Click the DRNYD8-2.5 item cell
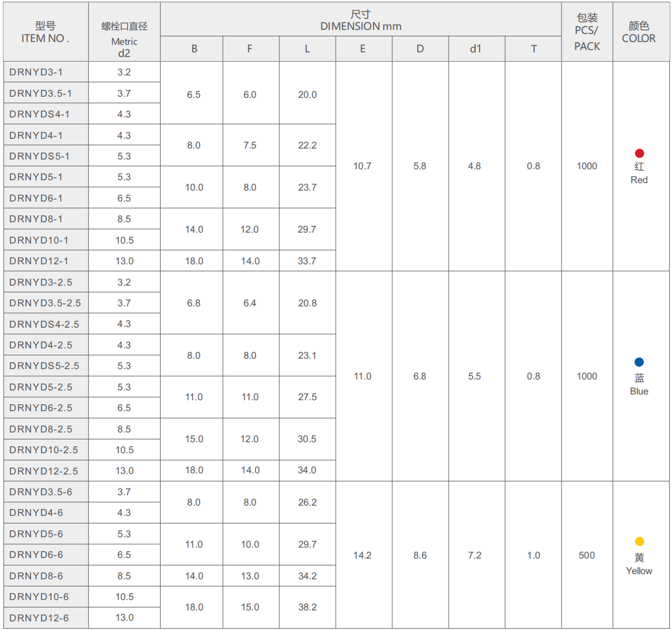Viewport: 672px width, 630px height. pos(41,429)
